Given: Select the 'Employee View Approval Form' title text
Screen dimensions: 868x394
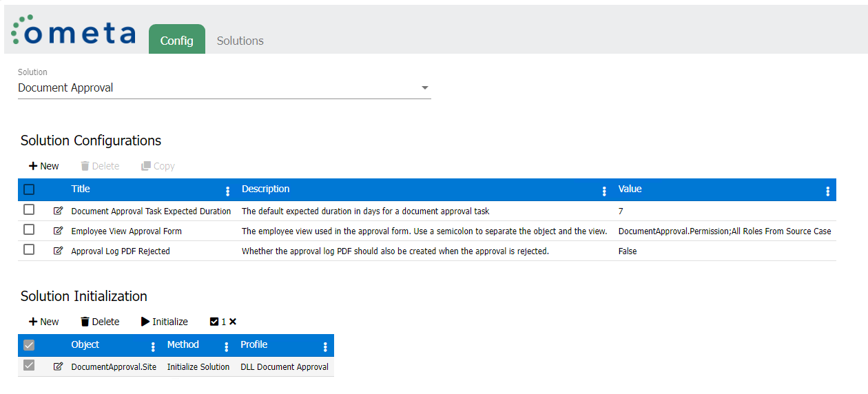Looking at the screenshot, I should [x=126, y=231].
